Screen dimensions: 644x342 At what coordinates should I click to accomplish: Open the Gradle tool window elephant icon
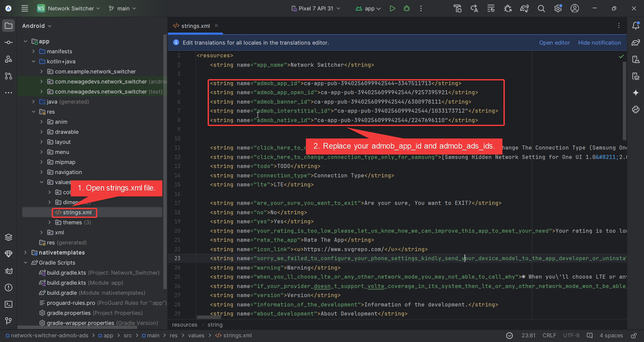636,43
